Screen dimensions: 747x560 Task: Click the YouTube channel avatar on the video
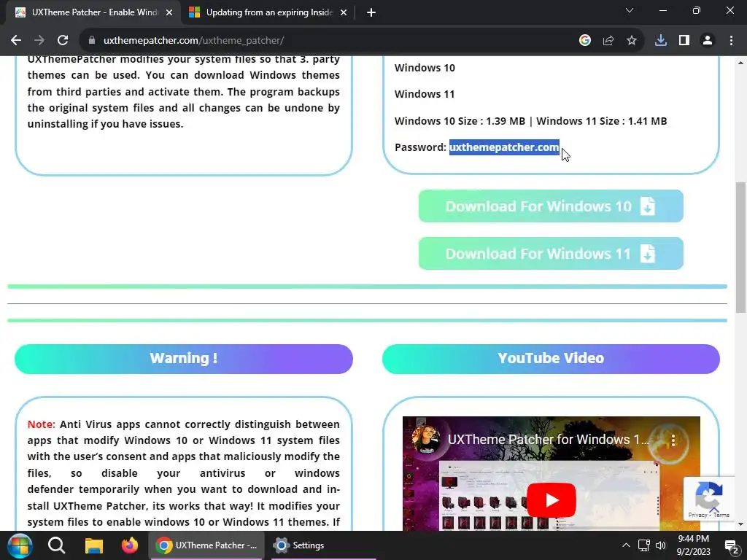[x=426, y=440]
